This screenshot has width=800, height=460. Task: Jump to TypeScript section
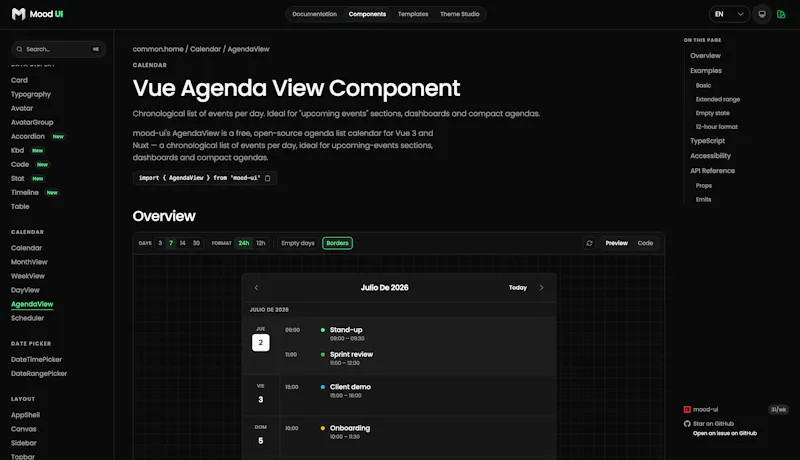click(x=708, y=141)
